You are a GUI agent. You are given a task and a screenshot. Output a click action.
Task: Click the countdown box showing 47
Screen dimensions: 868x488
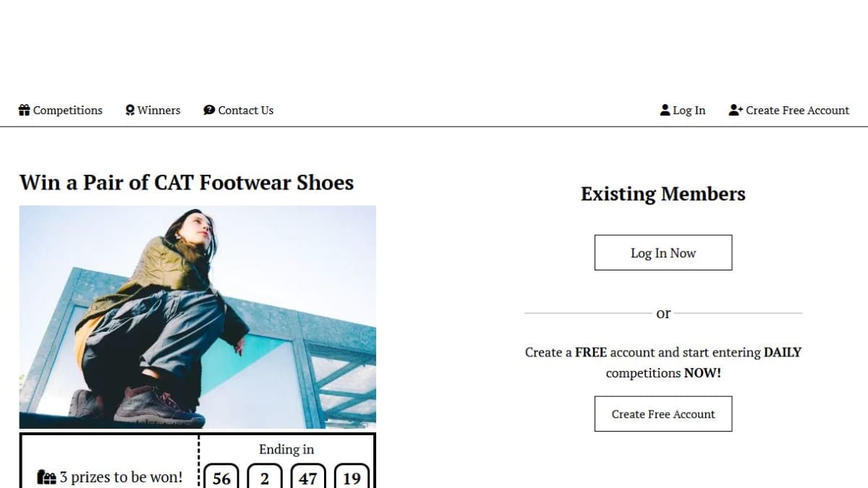coord(308,476)
